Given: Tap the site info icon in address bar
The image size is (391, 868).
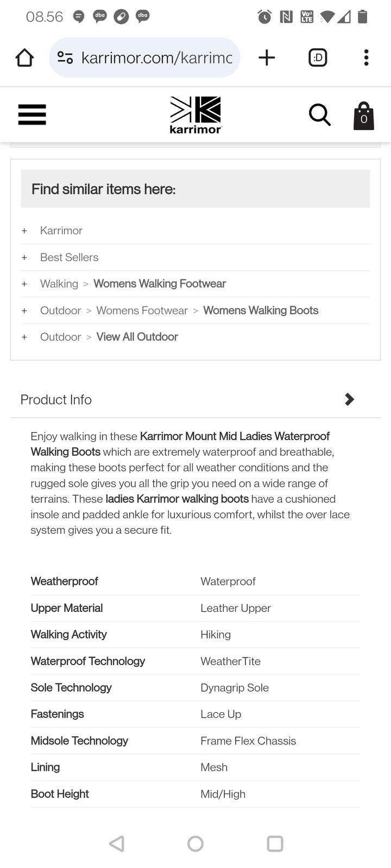Looking at the screenshot, I should [65, 58].
